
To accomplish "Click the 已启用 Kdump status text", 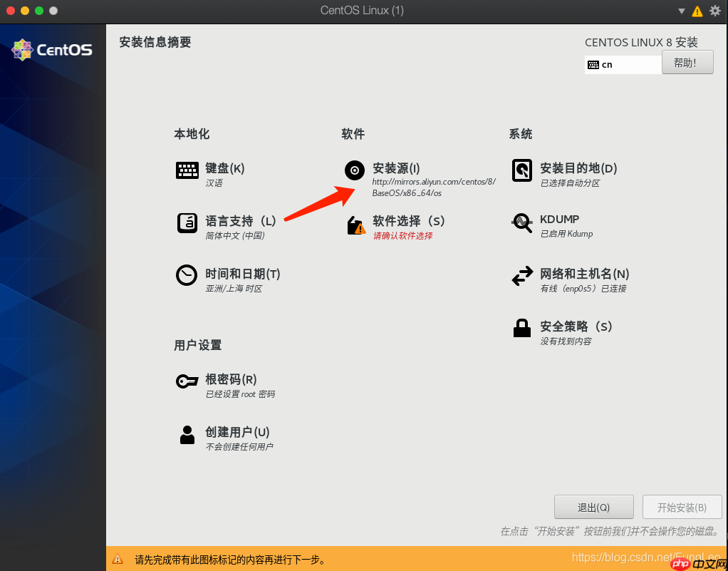I will pos(566,234).
